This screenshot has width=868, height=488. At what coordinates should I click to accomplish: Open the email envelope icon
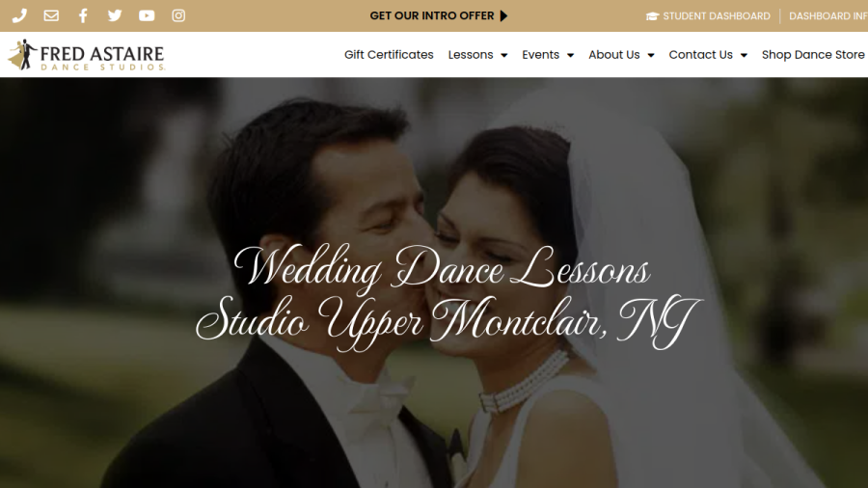point(51,15)
